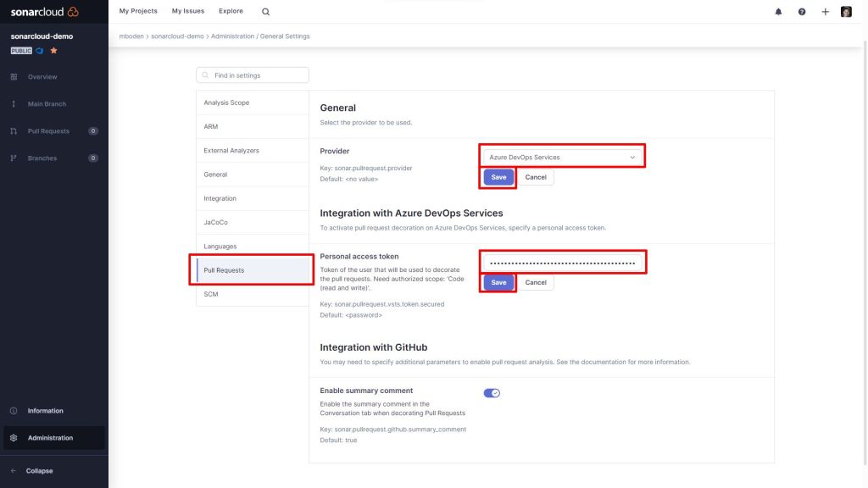Click the favorite star icon
This screenshot has height=488, width=868.
point(54,50)
